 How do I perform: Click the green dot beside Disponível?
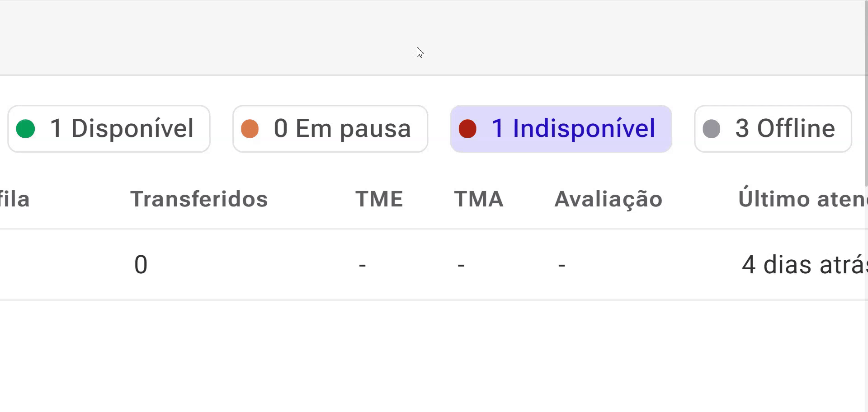(25, 129)
